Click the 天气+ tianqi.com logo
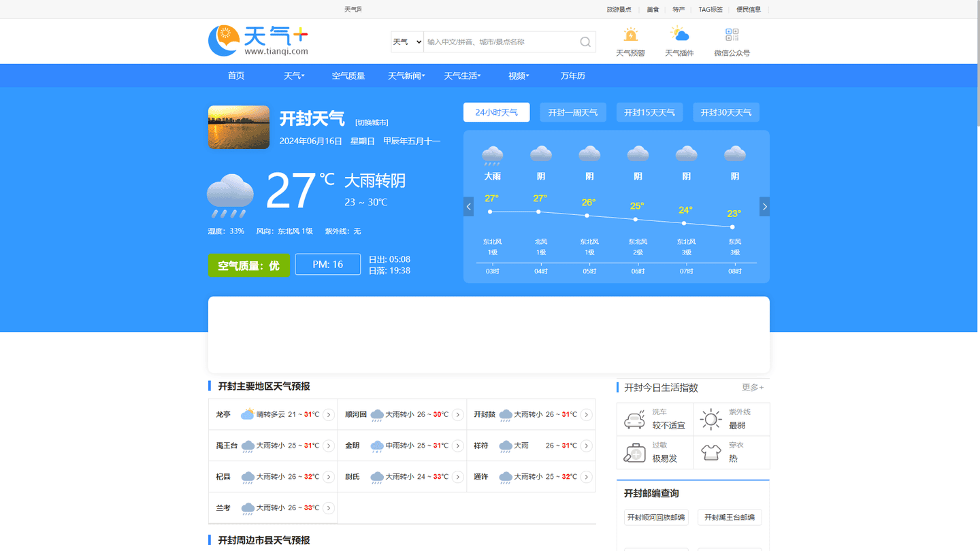Viewport: 980px width, 551px height. pos(258,41)
